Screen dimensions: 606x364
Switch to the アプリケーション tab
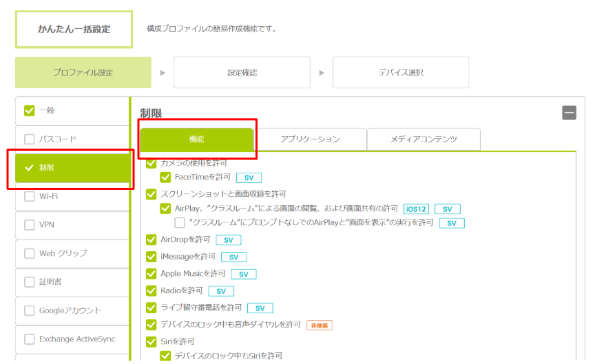tap(310, 139)
